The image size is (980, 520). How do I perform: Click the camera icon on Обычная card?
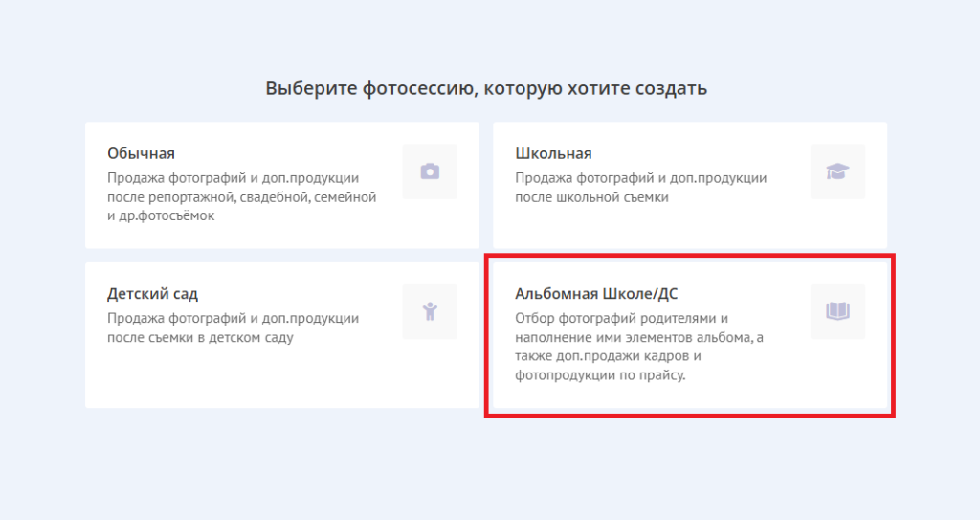[430, 171]
